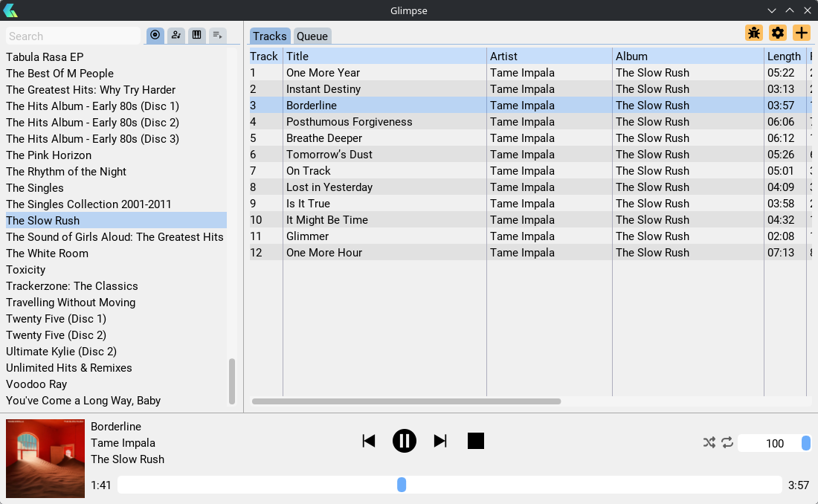
Task: Choose the Toxicity album in the list
Action: pyautogui.click(x=26, y=270)
